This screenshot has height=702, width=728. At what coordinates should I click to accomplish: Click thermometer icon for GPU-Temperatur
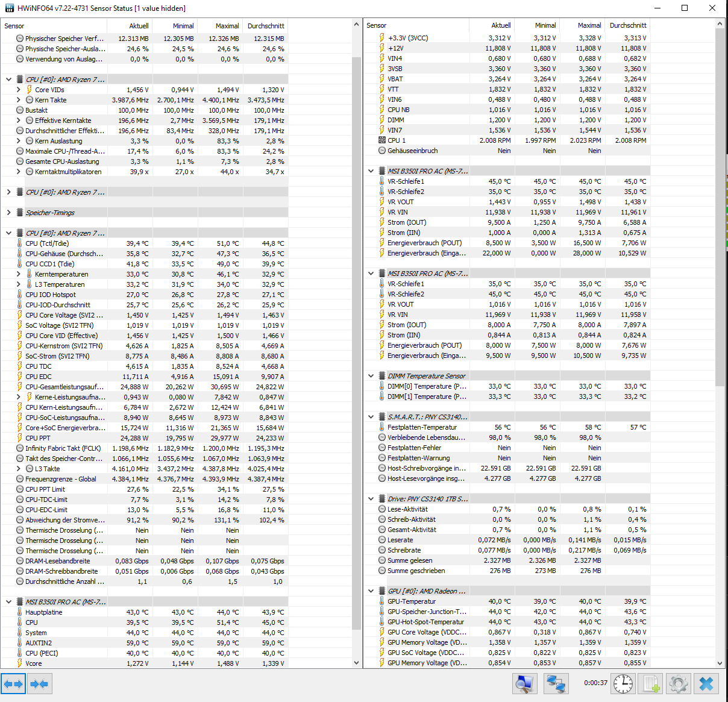[x=381, y=601]
